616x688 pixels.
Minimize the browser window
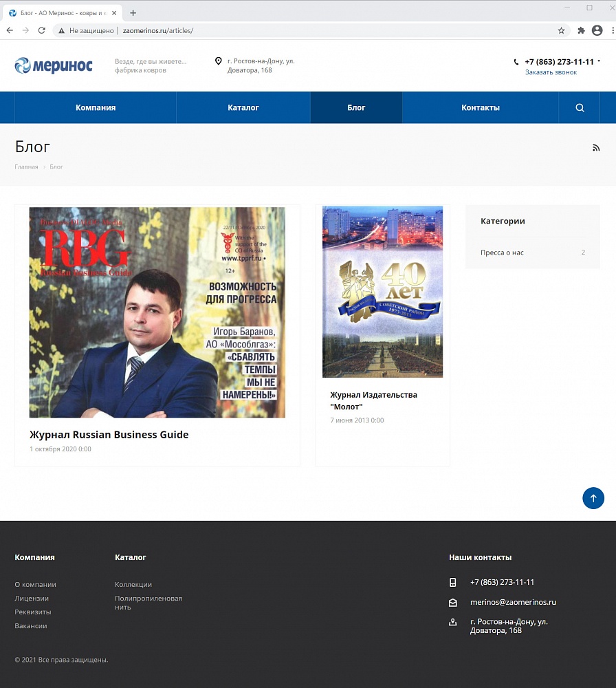click(x=567, y=8)
